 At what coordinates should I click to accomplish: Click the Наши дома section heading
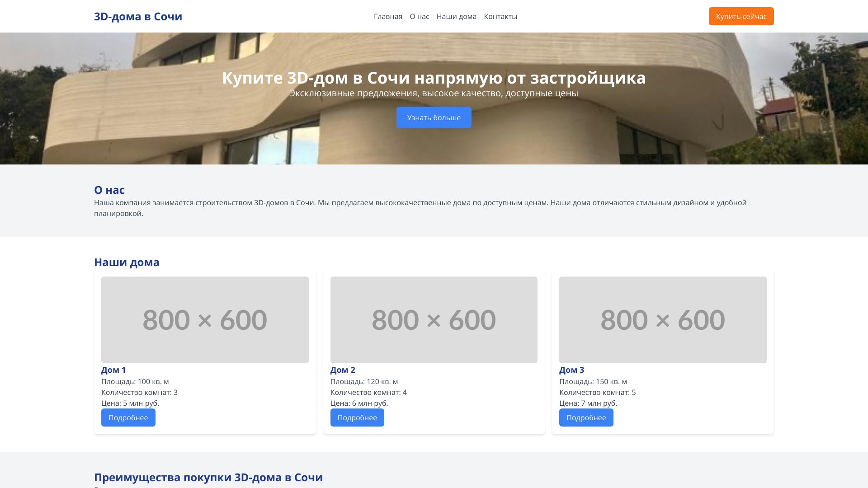point(127,263)
